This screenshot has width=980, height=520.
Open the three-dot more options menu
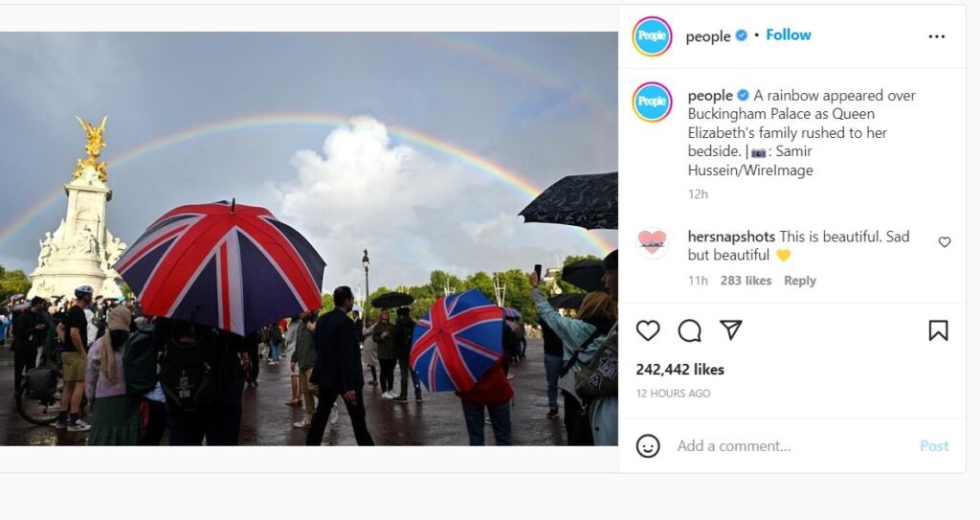click(x=936, y=36)
